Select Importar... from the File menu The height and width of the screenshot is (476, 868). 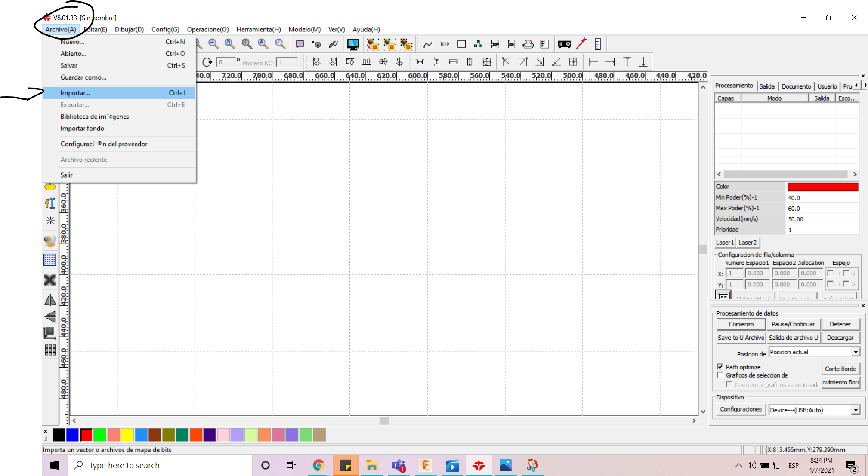(76, 93)
